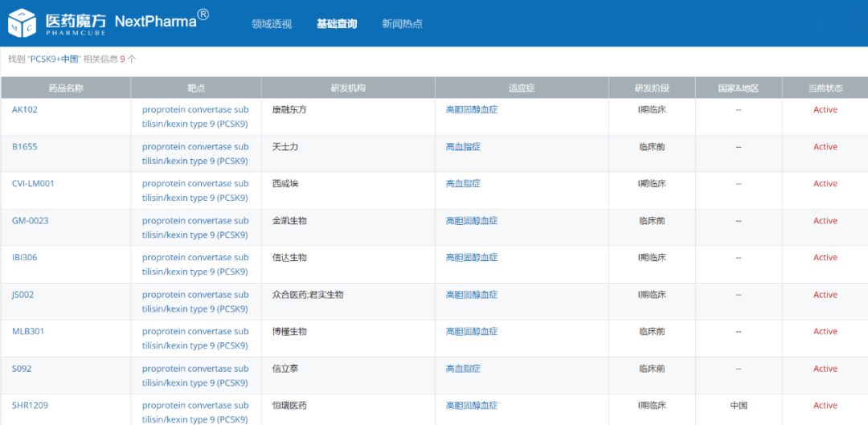
Task: Click developer cell 信立泰
Action: tap(285, 368)
